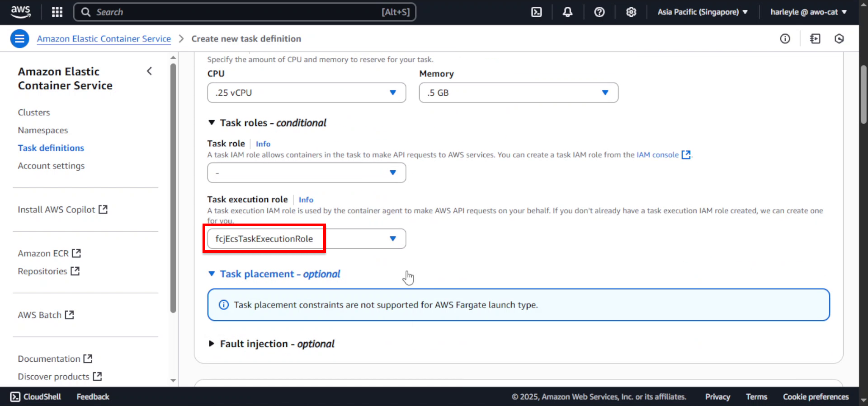Click Terms in the footer
Viewport: 868px width, 406px height.
(x=756, y=397)
